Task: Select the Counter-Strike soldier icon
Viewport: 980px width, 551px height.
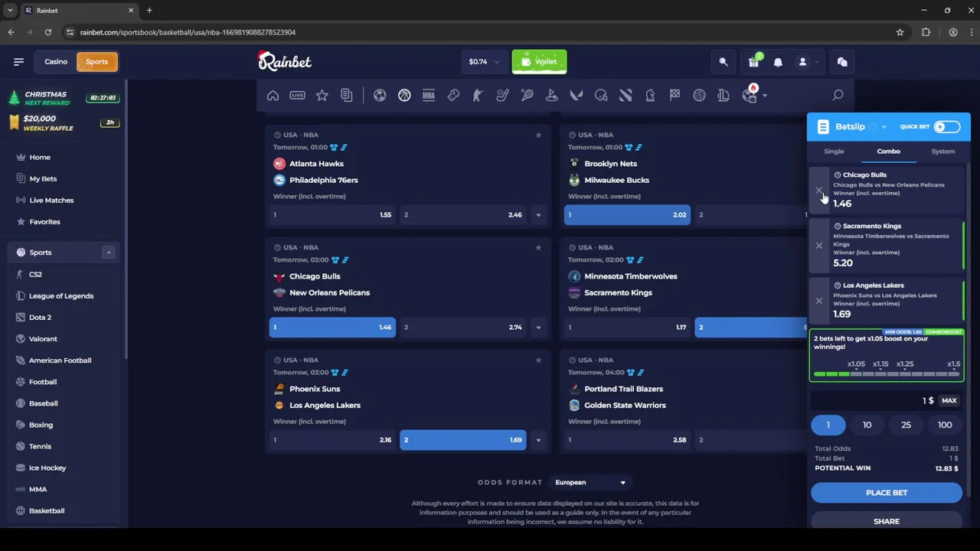Action: [478, 96]
